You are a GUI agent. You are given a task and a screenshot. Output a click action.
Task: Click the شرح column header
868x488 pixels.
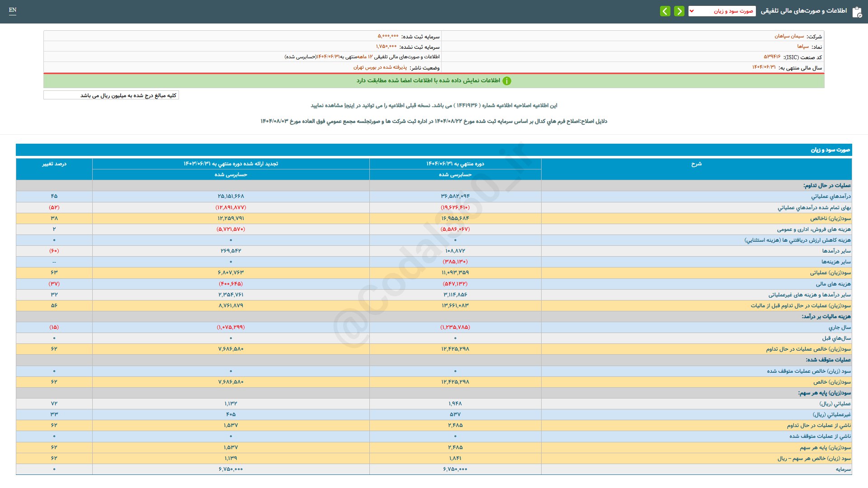tap(696, 164)
